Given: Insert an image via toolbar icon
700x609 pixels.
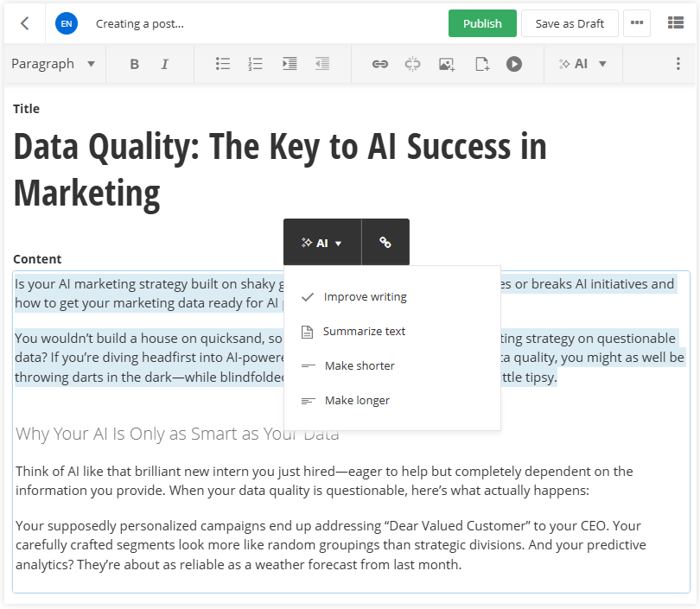Looking at the screenshot, I should tap(447, 64).
